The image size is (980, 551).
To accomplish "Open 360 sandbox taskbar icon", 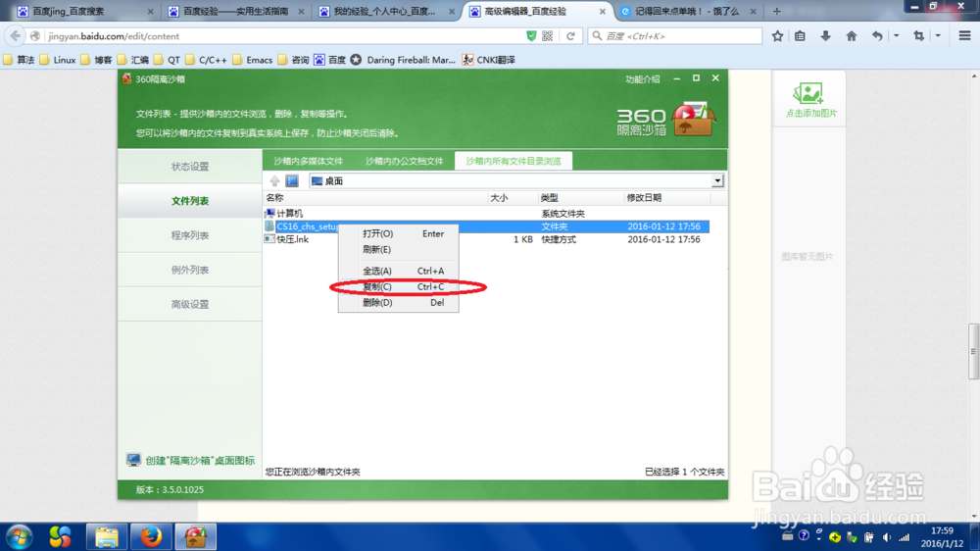I will pos(196,536).
